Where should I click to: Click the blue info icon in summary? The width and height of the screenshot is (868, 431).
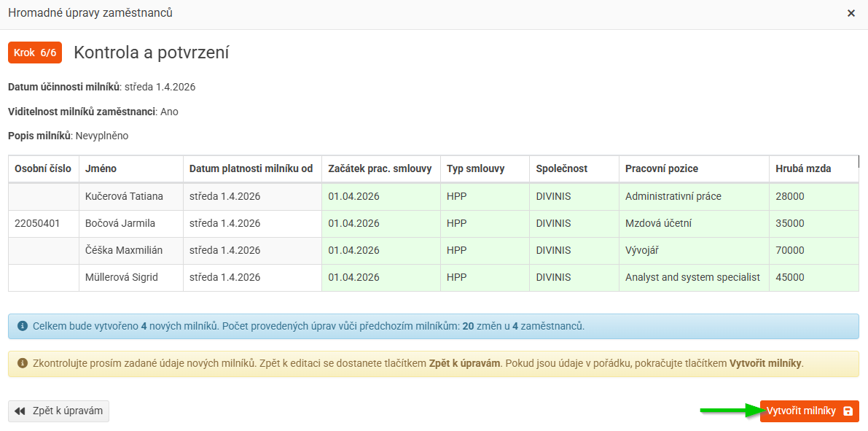click(x=22, y=326)
